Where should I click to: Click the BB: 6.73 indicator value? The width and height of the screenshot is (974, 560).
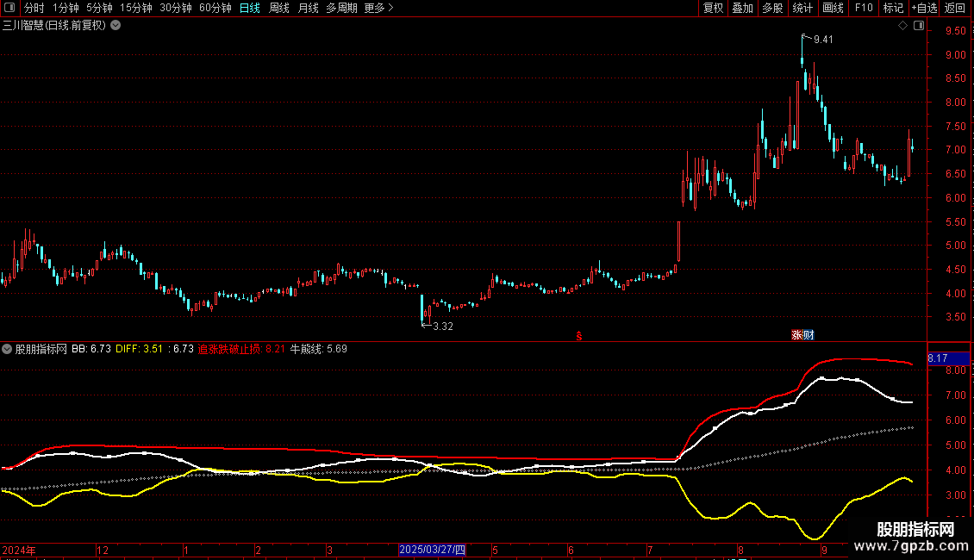pos(91,349)
